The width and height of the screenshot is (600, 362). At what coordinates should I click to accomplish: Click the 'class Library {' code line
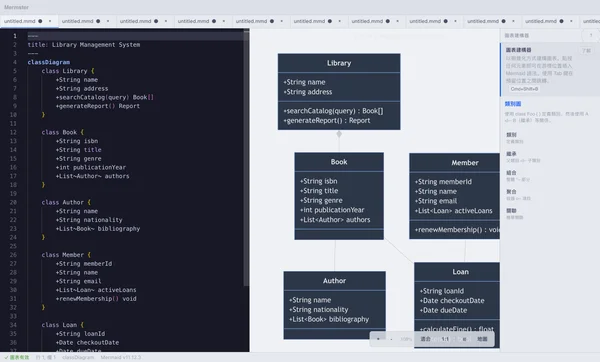point(68,71)
